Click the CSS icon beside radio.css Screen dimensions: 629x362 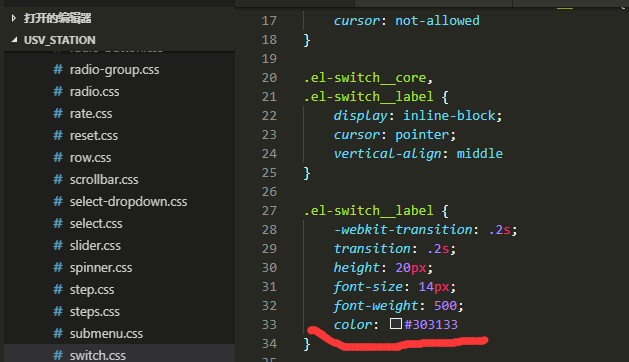[58, 92]
